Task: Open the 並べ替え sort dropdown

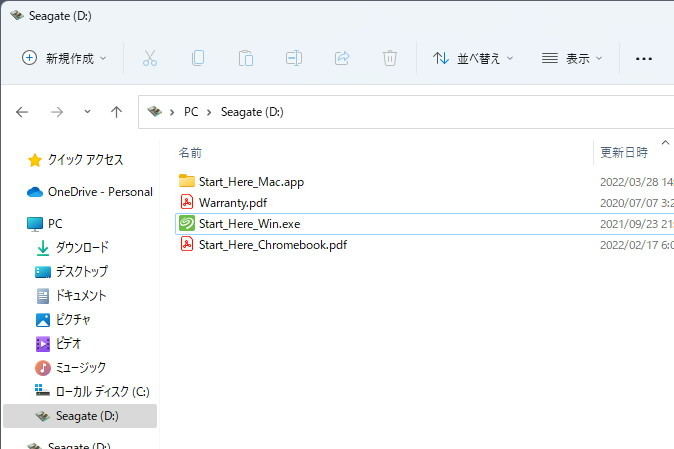Action: point(473,58)
